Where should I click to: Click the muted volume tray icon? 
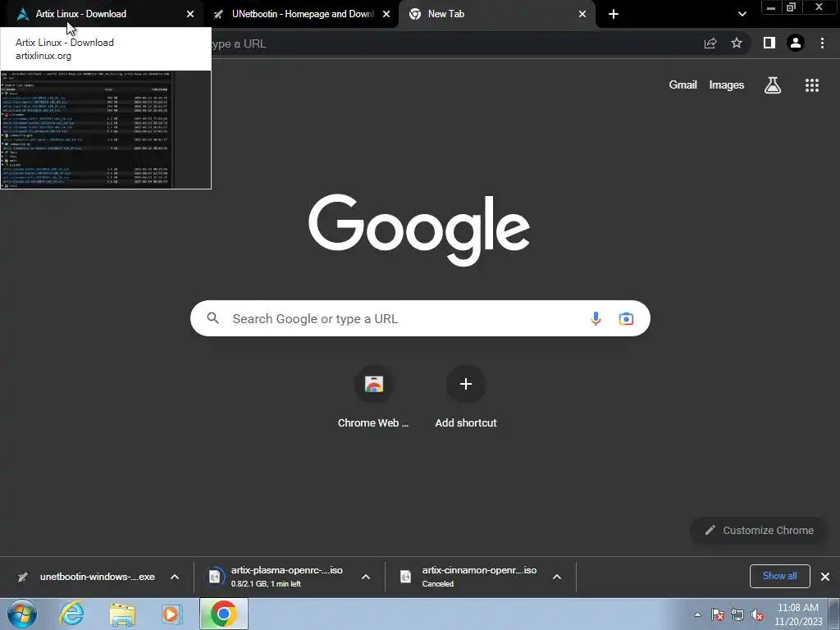757,614
